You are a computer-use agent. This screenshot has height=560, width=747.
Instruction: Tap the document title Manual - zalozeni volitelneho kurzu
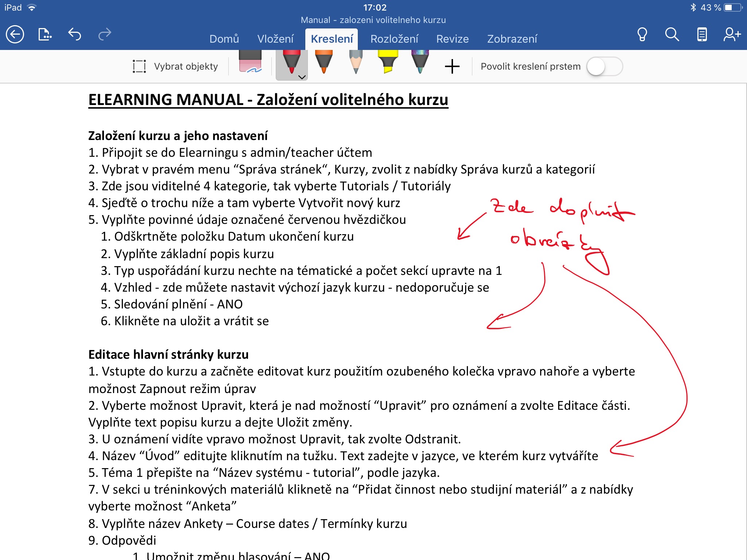coord(373,20)
